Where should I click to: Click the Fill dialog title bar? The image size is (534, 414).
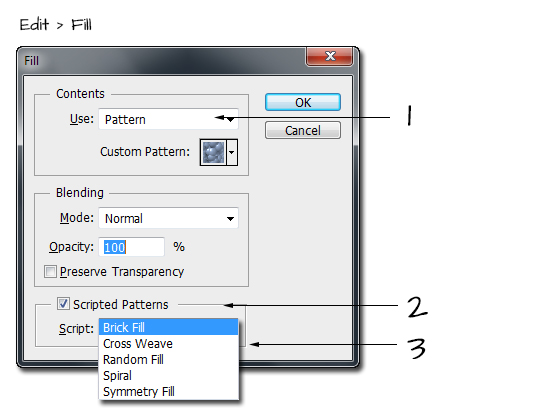pyautogui.click(x=163, y=61)
